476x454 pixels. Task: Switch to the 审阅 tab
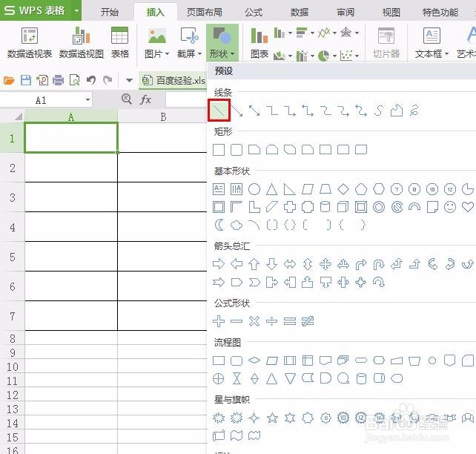click(346, 12)
